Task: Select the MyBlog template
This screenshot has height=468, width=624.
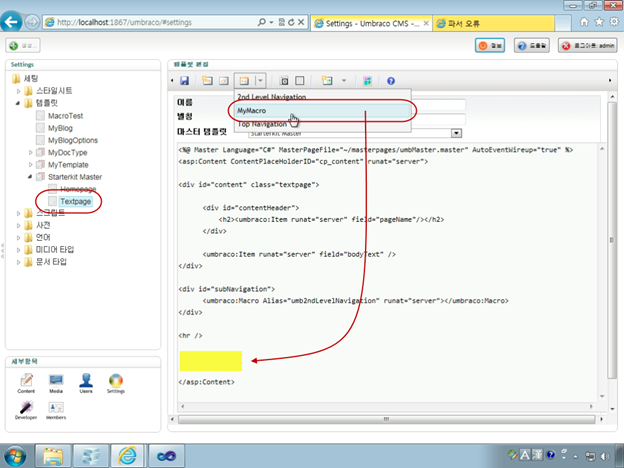Action: point(60,128)
